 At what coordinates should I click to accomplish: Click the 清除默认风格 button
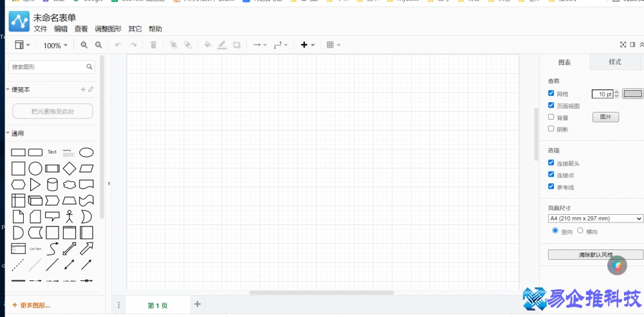(x=595, y=255)
